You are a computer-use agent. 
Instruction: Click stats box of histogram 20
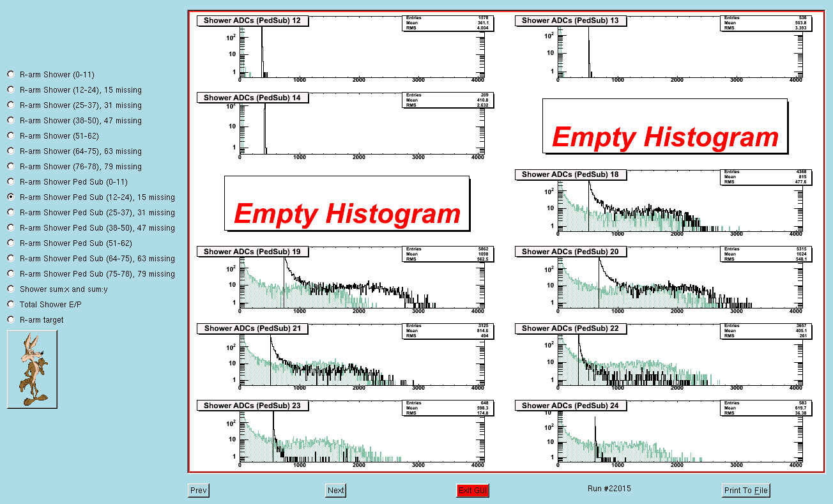tap(766, 254)
